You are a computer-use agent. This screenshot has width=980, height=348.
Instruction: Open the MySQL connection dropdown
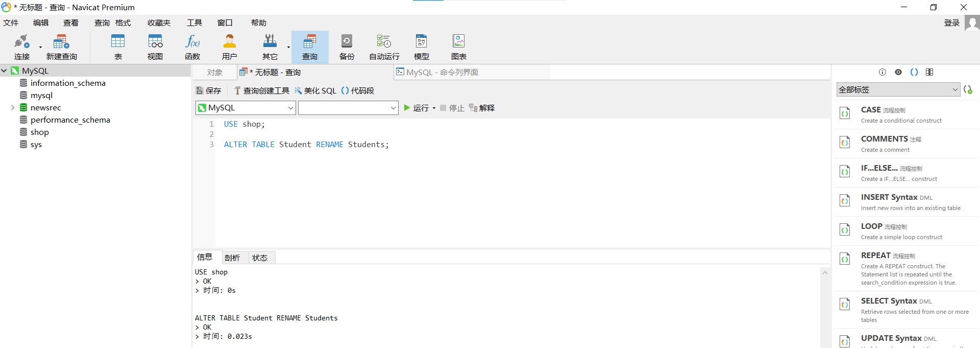point(246,108)
